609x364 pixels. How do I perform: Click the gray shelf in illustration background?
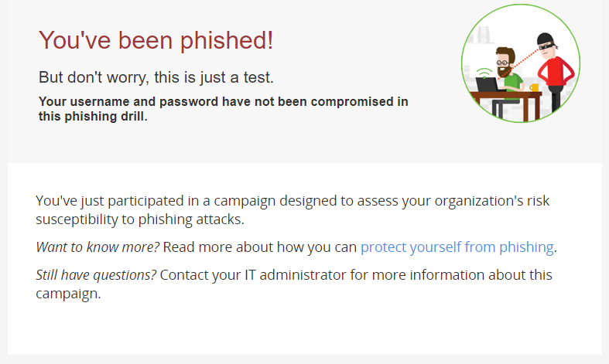click(481, 36)
